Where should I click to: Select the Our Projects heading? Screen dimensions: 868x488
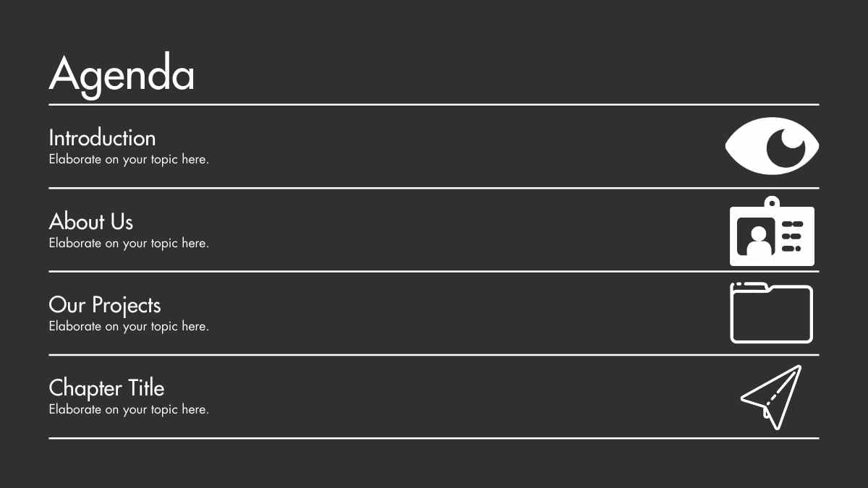coord(105,305)
